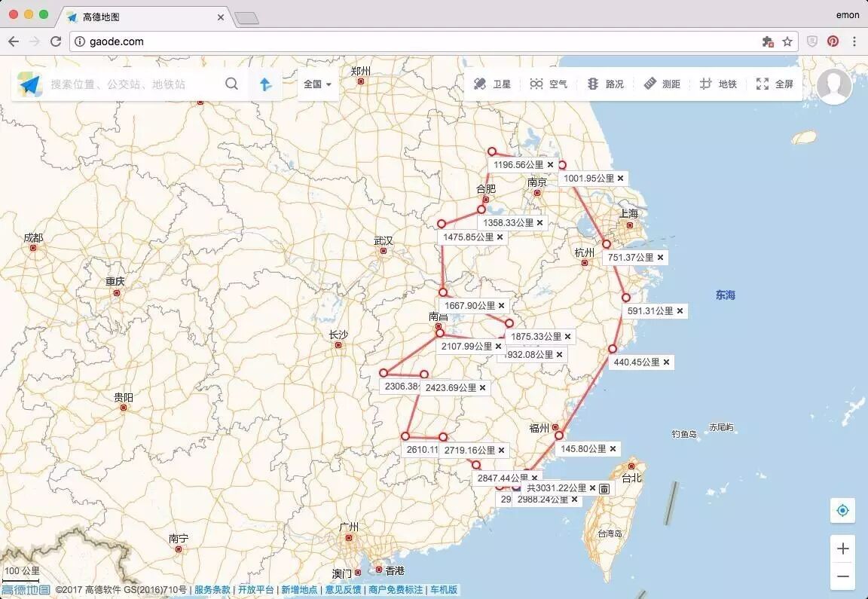Click the 意见反馈 footer link
This screenshot has width=868, height=599.
coord(344,590)
